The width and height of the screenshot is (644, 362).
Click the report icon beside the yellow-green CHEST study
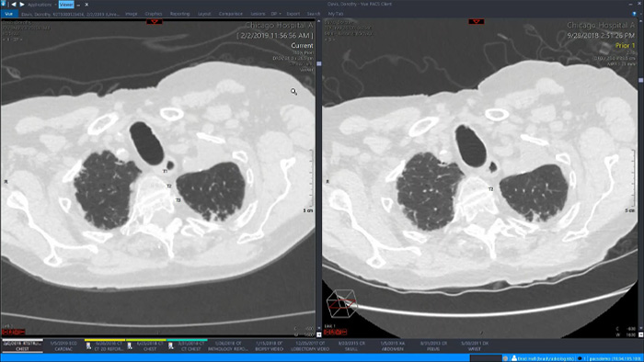[x=130, y=346]
